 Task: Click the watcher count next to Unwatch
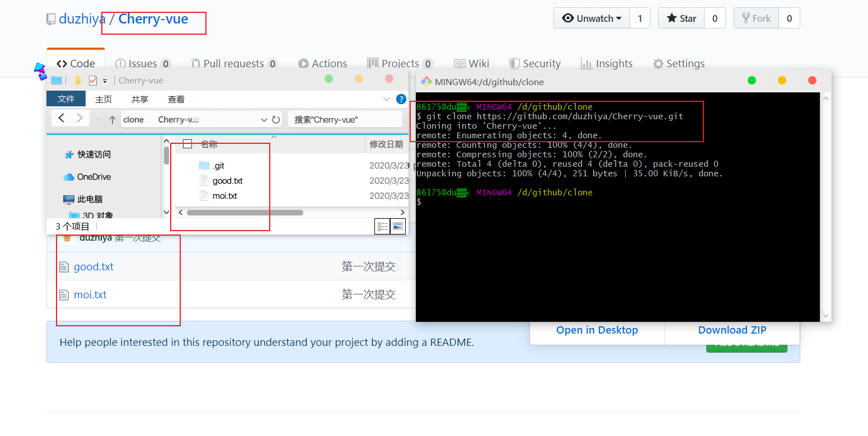click(640, 18)
